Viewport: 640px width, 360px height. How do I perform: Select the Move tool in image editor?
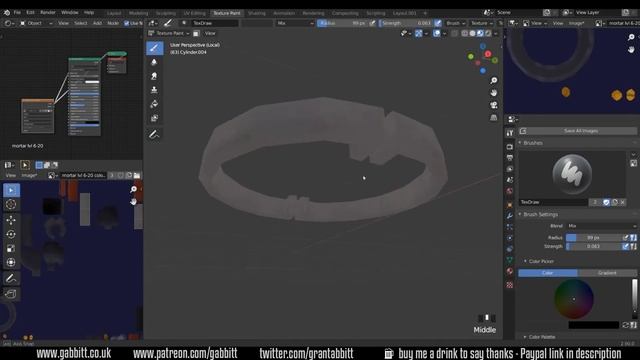(x=11, y=220)
